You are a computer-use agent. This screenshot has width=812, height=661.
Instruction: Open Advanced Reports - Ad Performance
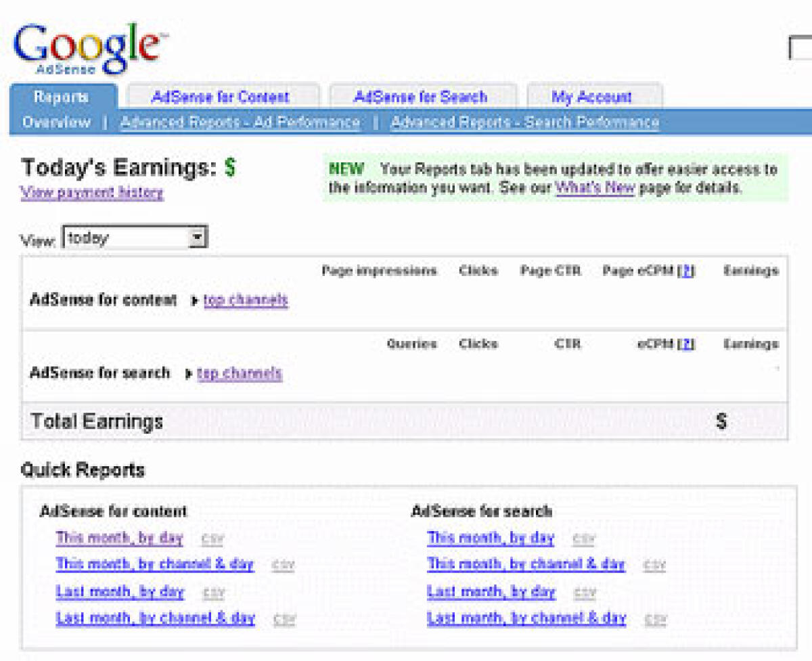pos(240,122)
